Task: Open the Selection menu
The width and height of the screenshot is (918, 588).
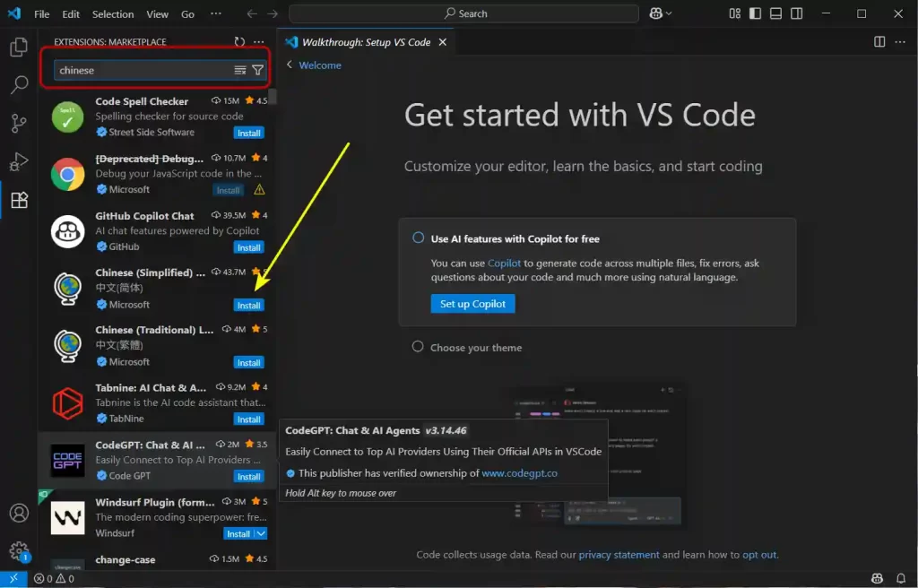Action: [113, 14]
